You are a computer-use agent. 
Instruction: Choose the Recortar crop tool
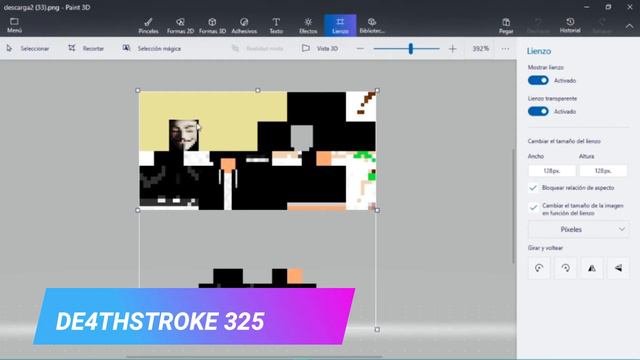[x=86, y=49]
